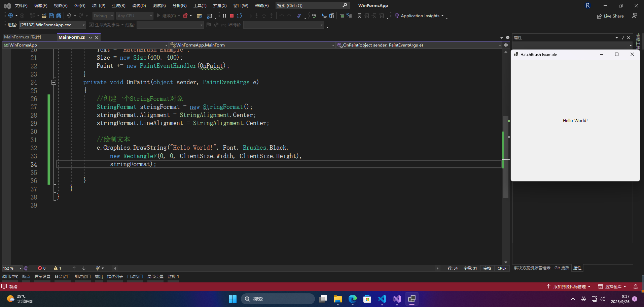Open the Git(G) menu
Image resolution: width=644 pixels, height=307 pixels.
pos(80,5)
